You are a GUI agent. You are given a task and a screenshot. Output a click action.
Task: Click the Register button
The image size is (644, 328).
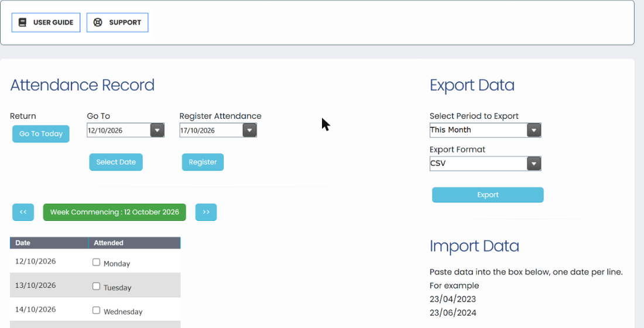click(203, 162)
